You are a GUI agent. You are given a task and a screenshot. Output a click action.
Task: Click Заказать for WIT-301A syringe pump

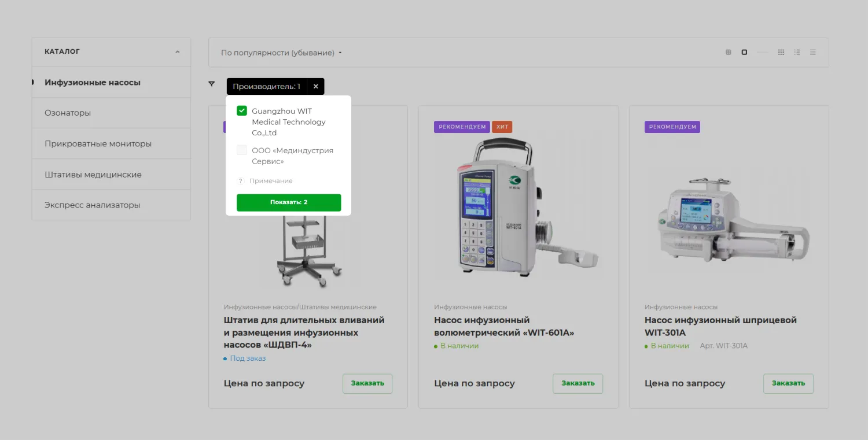pos(788,383)
